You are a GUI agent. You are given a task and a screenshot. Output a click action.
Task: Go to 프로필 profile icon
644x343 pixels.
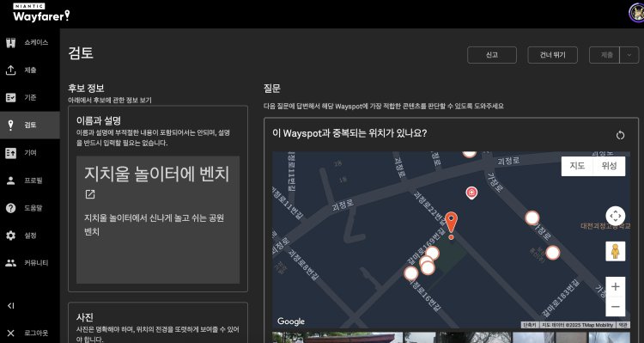10,181
